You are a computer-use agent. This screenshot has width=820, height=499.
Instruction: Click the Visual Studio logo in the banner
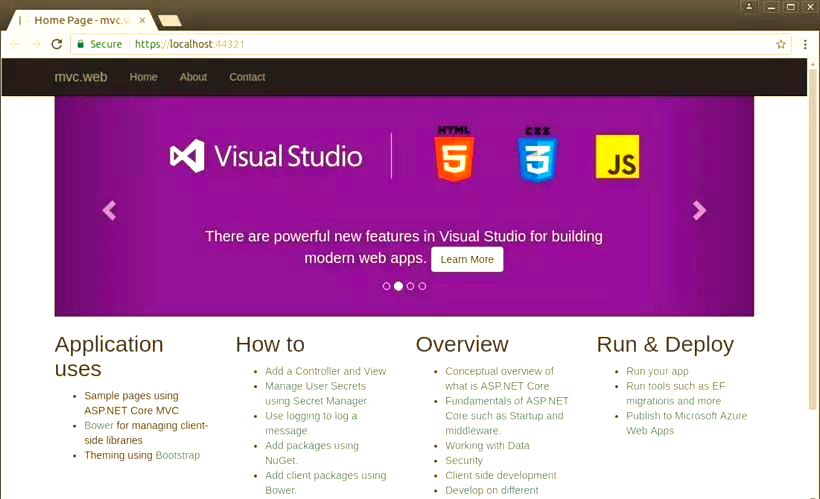(x=266, y=156)
